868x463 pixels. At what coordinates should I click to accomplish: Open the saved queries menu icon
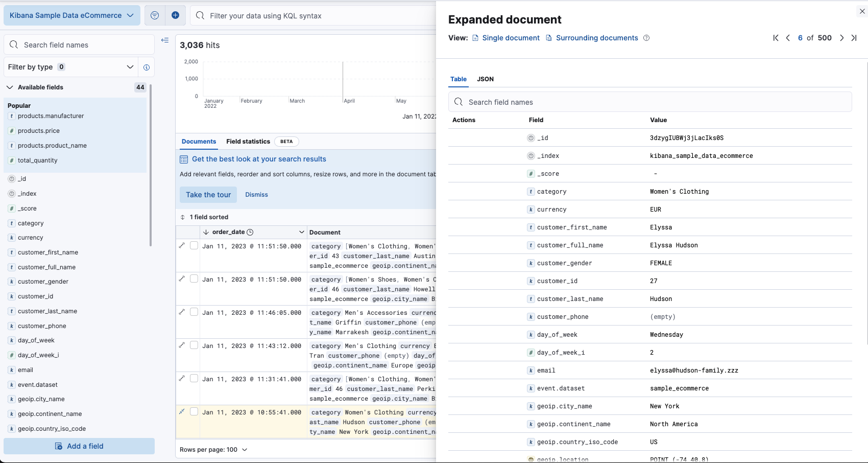click(154, 15)
